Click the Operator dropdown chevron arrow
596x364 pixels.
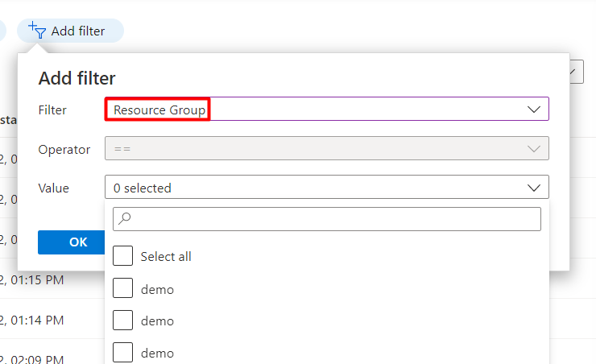534,148
